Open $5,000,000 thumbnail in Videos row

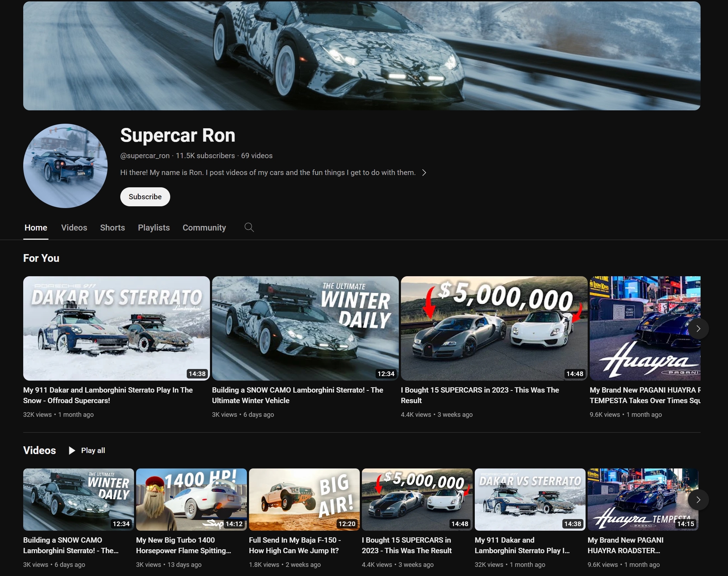pyautogui.click(x=417, y=499)
